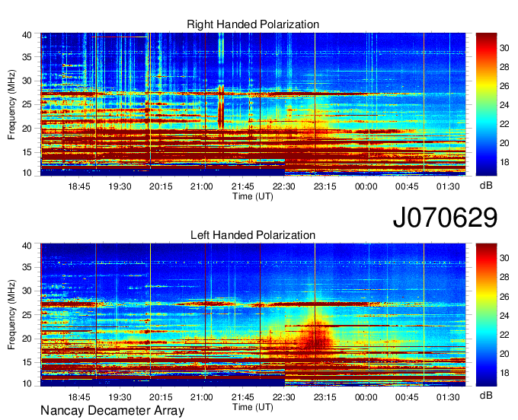Click the Left Handed plot's color scale bar

[x=486, y=315]
